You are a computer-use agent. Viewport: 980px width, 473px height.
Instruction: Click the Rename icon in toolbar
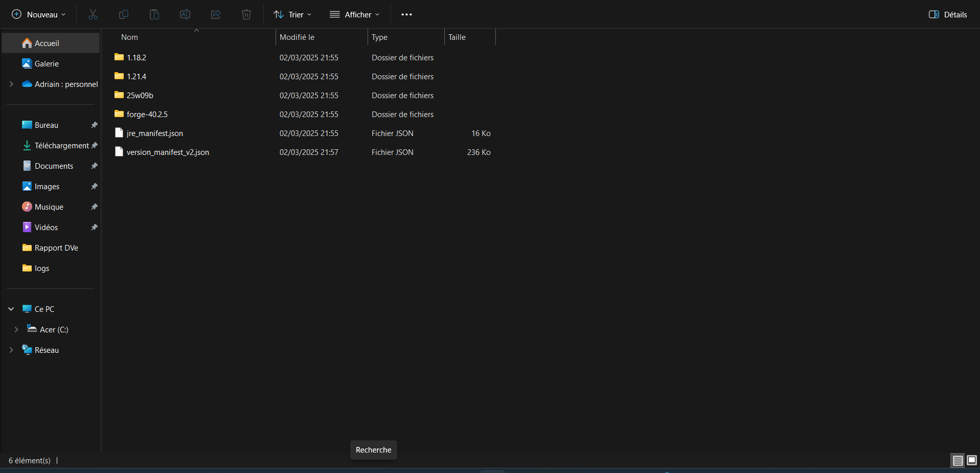(185, 14)
